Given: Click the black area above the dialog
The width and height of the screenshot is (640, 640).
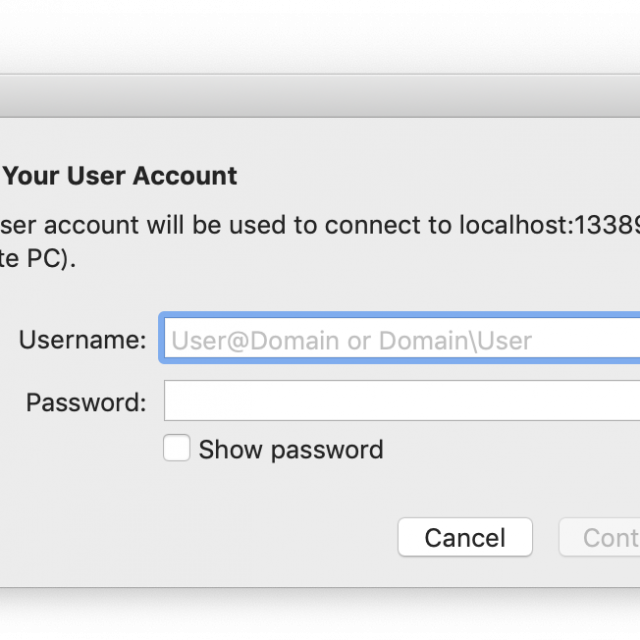Looking at the screenshot, I should (x=320, y=35).
